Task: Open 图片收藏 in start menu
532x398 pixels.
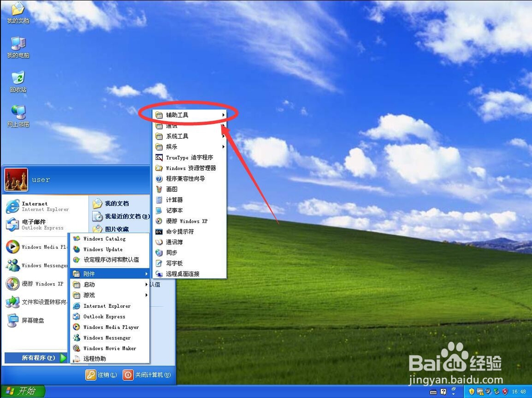Action: tap(111, 229)
